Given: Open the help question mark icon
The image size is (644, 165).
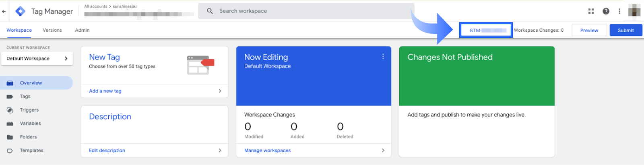Looking at the screenshot, I should (x=606, y=11).
